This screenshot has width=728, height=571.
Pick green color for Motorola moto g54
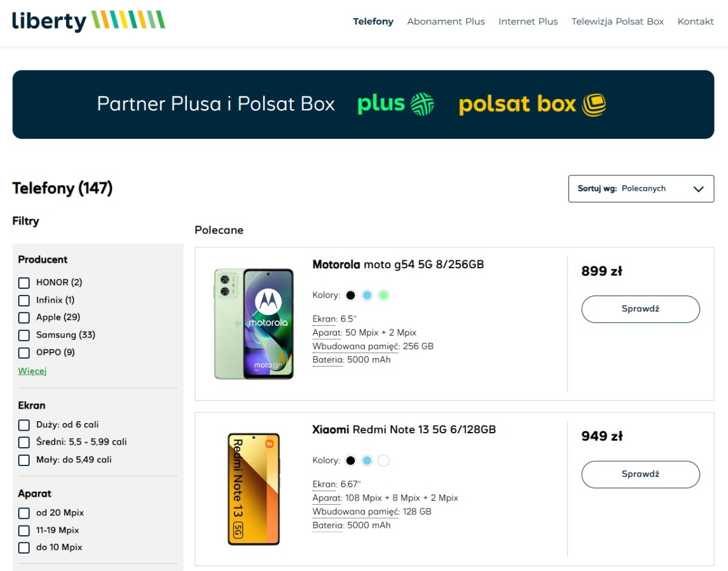click(x=383, y=296)
